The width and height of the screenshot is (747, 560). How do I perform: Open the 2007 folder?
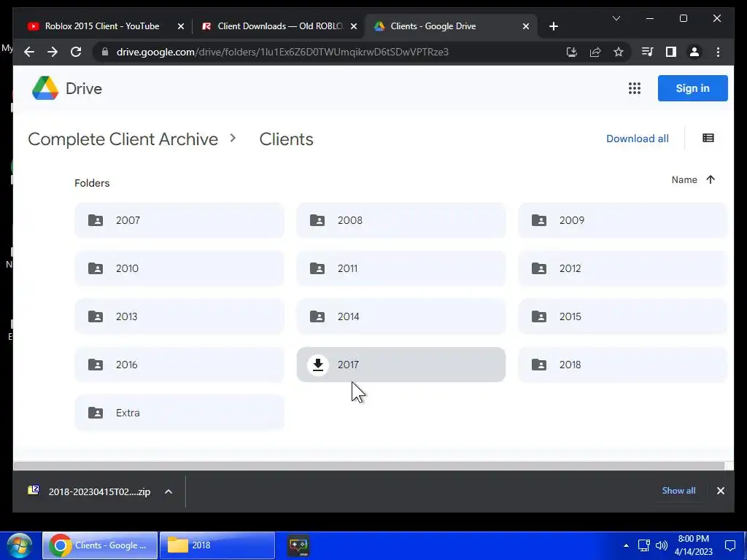(x=179, y=220)
